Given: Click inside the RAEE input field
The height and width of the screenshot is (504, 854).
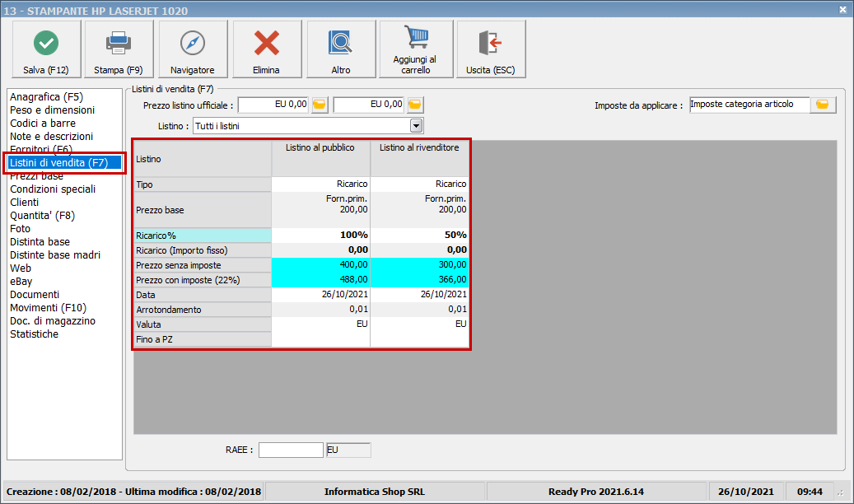Looking at the screenshot, I should pos(290,450).
